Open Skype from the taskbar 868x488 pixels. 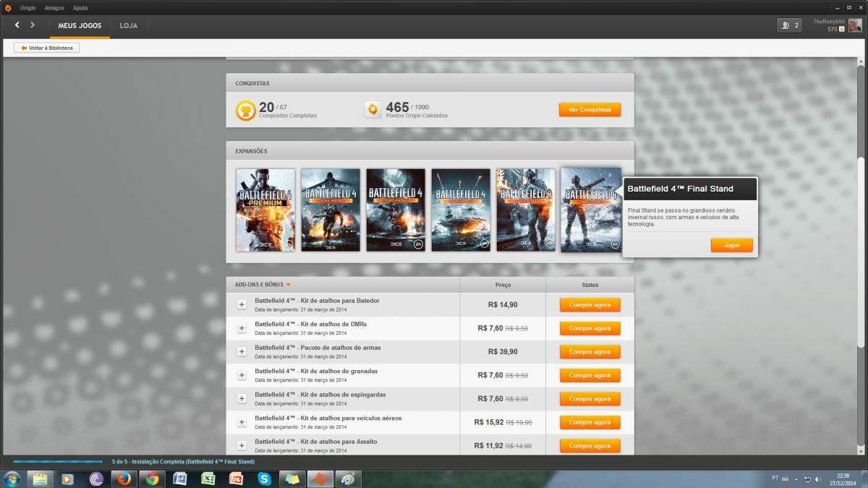[265, 479]
